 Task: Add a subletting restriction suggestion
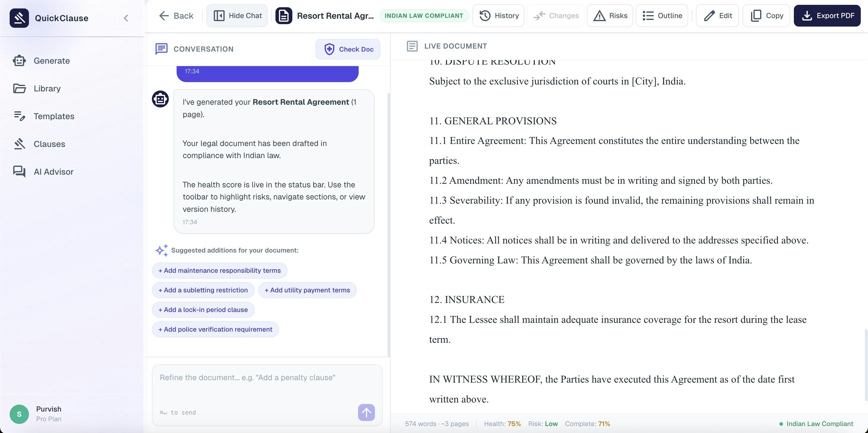[203, 290]
